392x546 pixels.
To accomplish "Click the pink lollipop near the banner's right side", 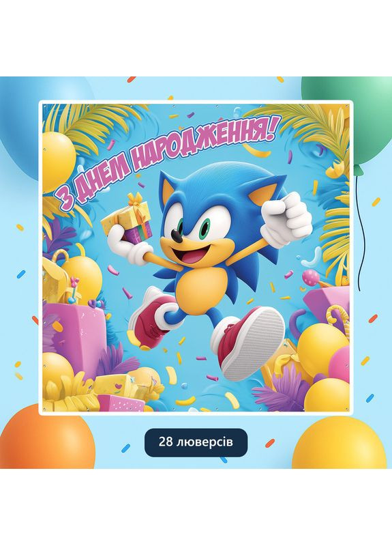I will click(309, 277).
